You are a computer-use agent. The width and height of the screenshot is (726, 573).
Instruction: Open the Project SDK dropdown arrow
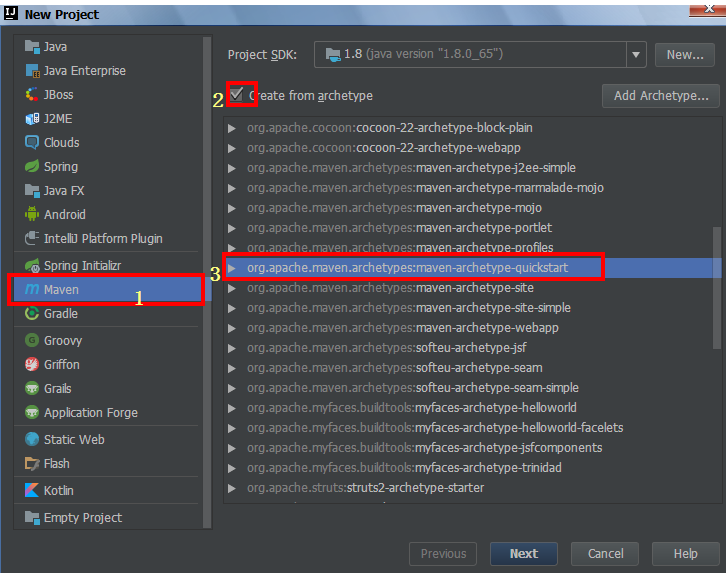coord(636,55)
